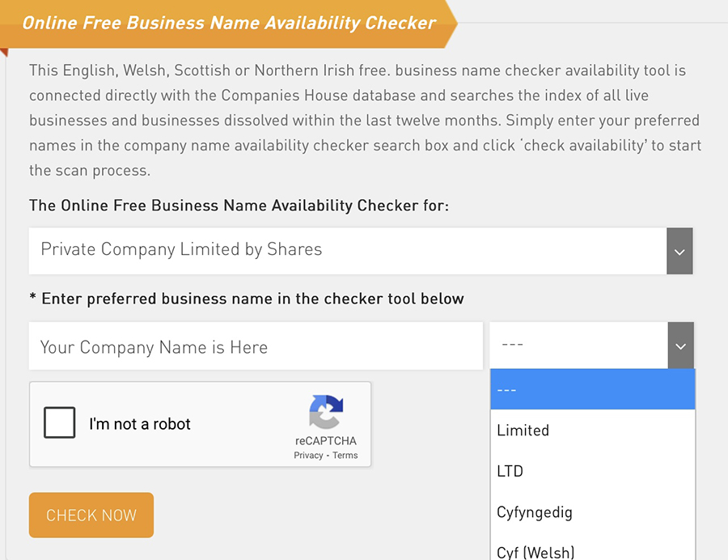The height and width of the screenshot is (560, 728).
Task: Check the I'm not a robot checkbox
Action: (60, 423)
